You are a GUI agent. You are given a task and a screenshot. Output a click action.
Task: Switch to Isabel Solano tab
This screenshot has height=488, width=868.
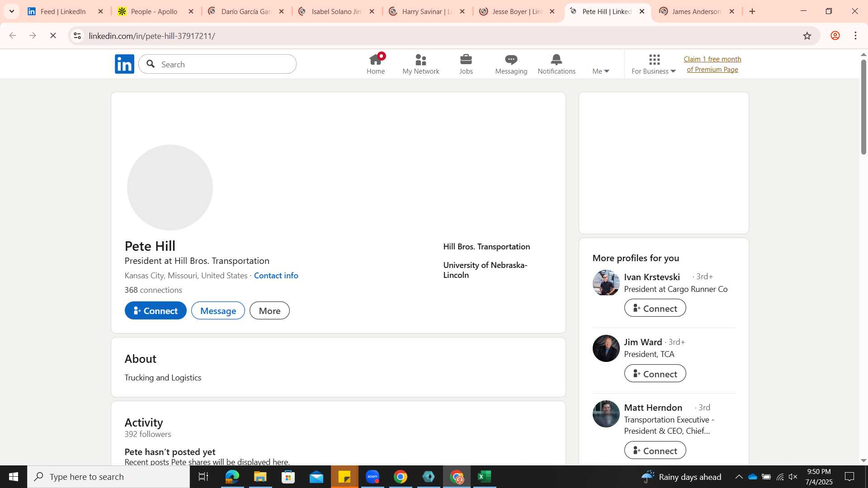(336, 11)
